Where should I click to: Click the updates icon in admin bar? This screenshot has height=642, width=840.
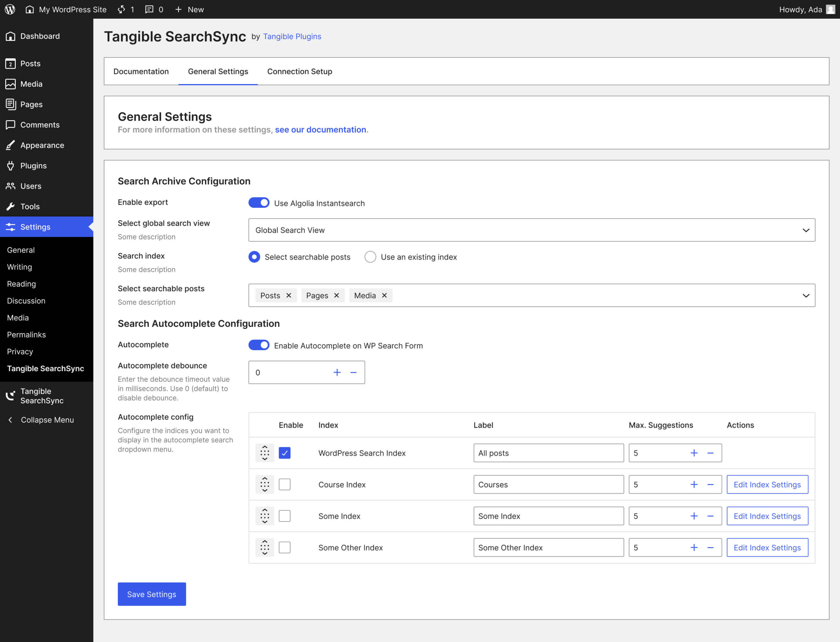pos(121,9)
